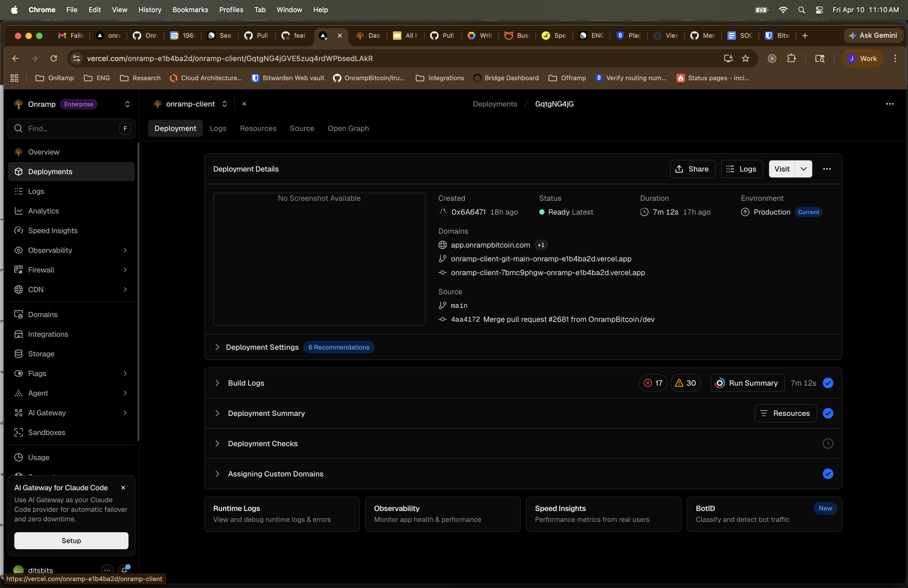
Task: Open Deployment Details three-dot menu
Action: pyautogui.click(x=827, y=169)
